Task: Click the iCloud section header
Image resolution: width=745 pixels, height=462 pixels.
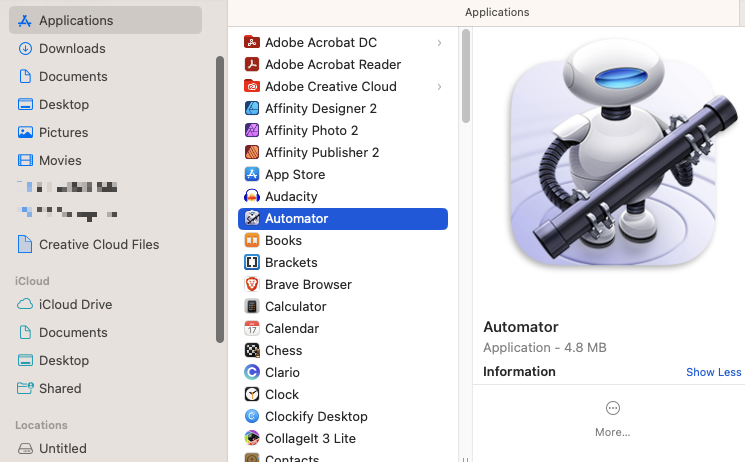Action: click(32, 281)
